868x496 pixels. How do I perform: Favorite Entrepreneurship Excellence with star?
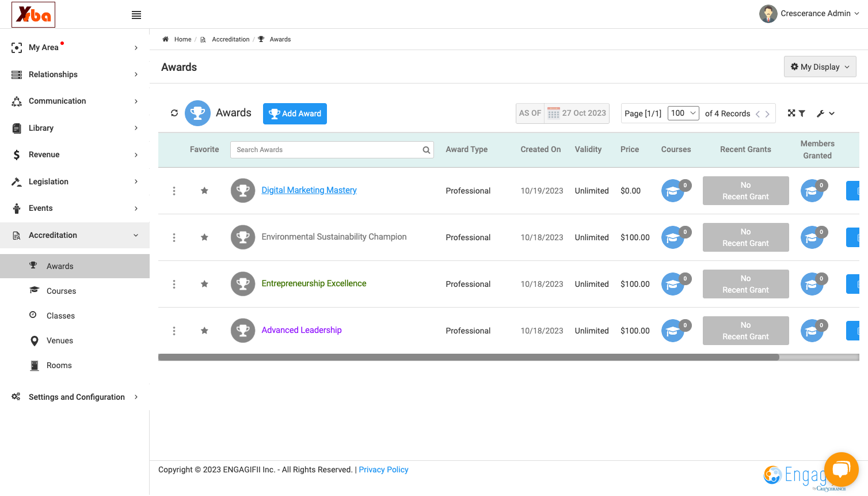[204, 284]
